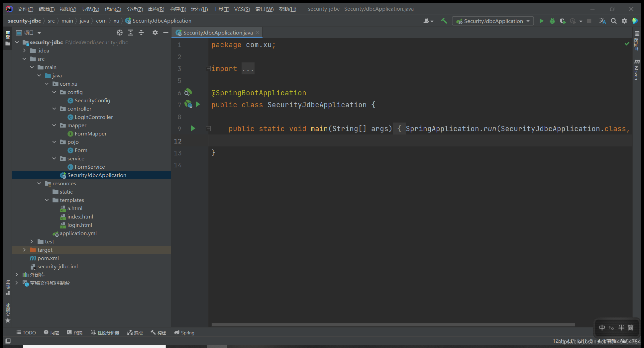Screen dimensions: 644x348
Task: Click breadcrumb 'main' in navigation bar
Action: click(67, 21)
